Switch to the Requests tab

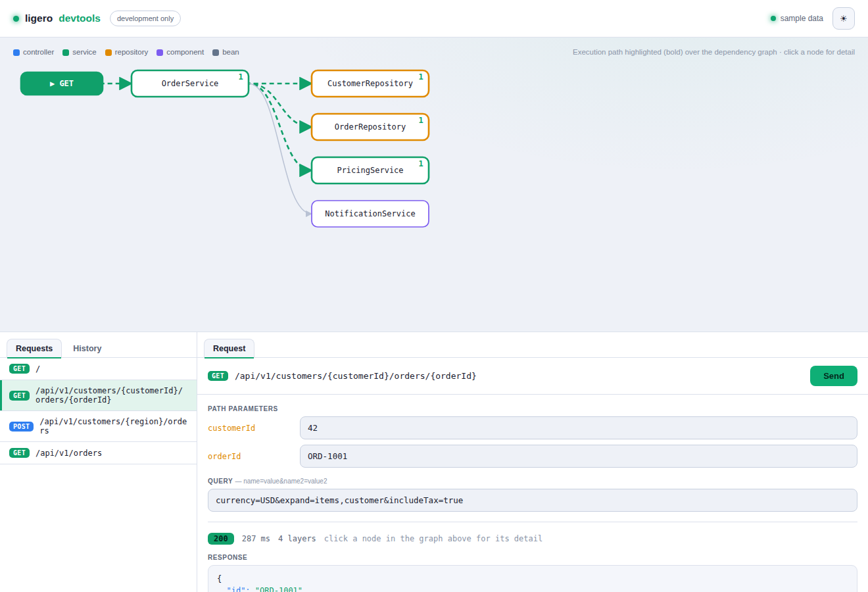click(x=34, y=349)
